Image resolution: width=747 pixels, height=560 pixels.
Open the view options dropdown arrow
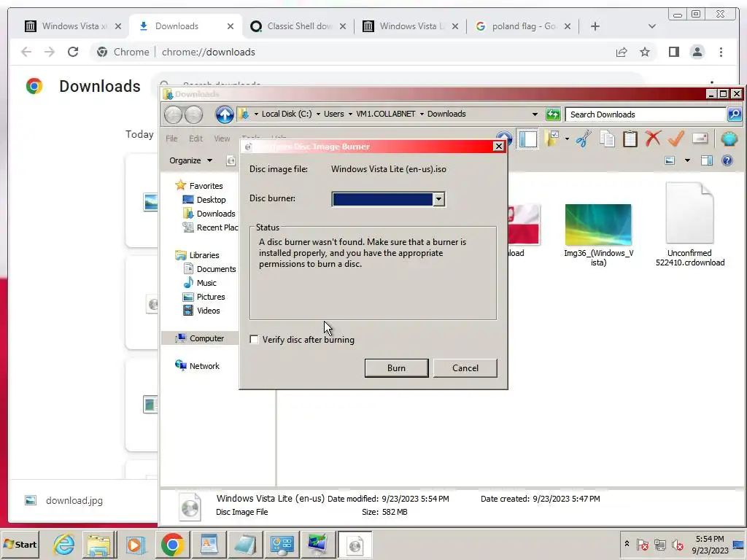[x=687, y=160]
